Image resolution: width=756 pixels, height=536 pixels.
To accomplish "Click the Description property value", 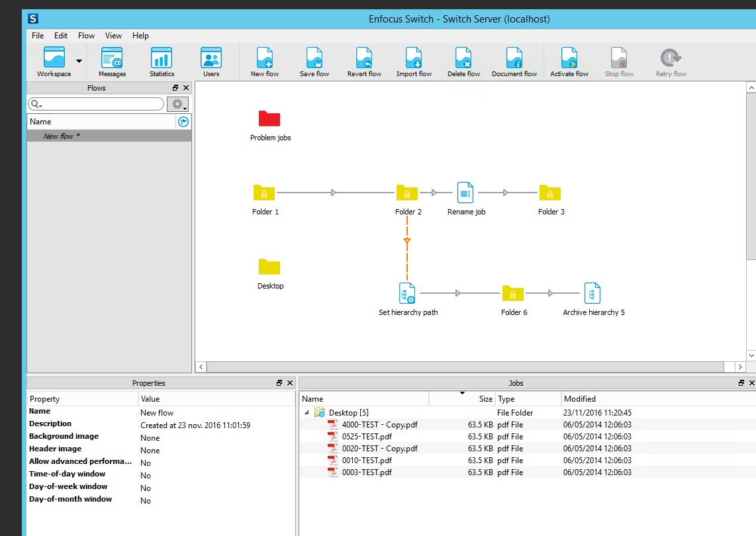I will (x=195, y=425).
